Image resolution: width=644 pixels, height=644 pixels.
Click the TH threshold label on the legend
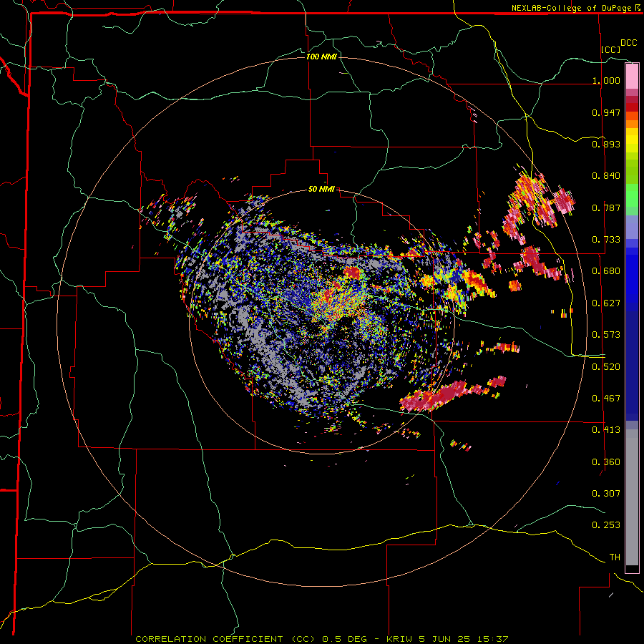click(615, 557)
